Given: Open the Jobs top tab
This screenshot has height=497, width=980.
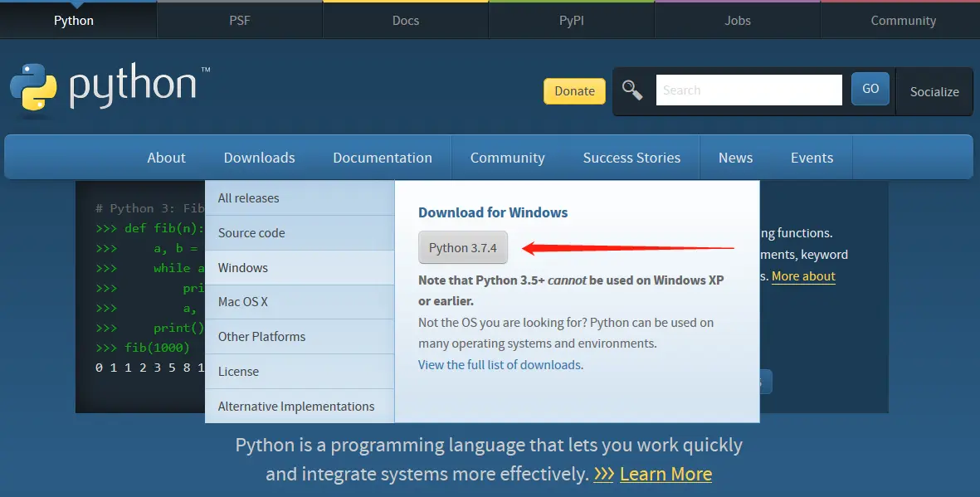Looking at the screenshot, I should point(738,21).
